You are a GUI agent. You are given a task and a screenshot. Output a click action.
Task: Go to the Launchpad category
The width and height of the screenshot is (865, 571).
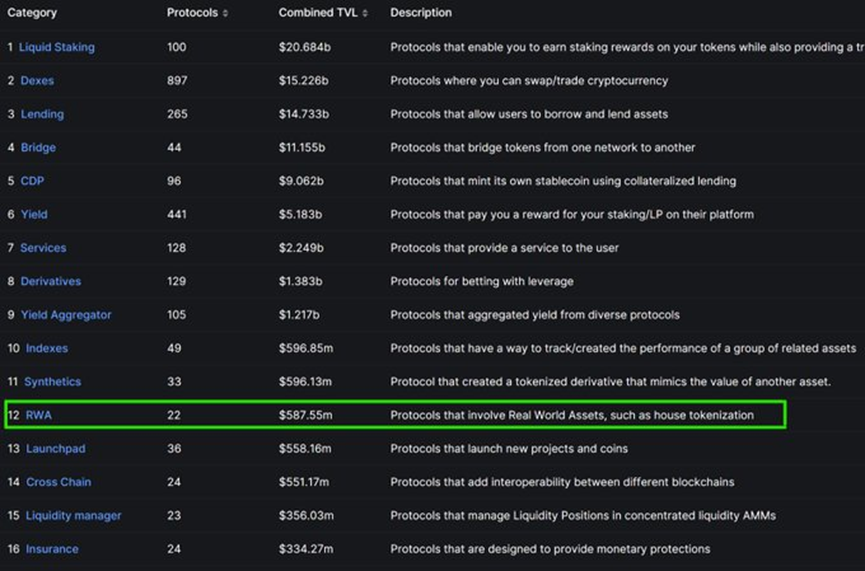click(55, 448)
